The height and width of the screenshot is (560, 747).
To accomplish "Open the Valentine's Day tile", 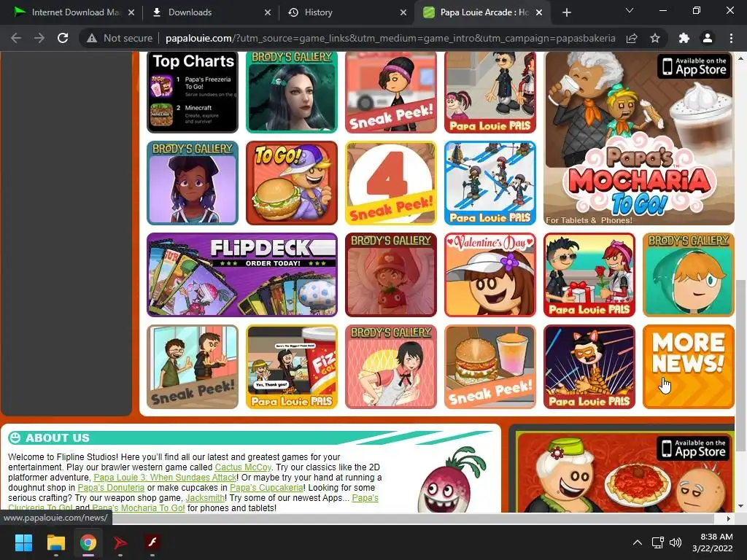I will tap(489, 275).
